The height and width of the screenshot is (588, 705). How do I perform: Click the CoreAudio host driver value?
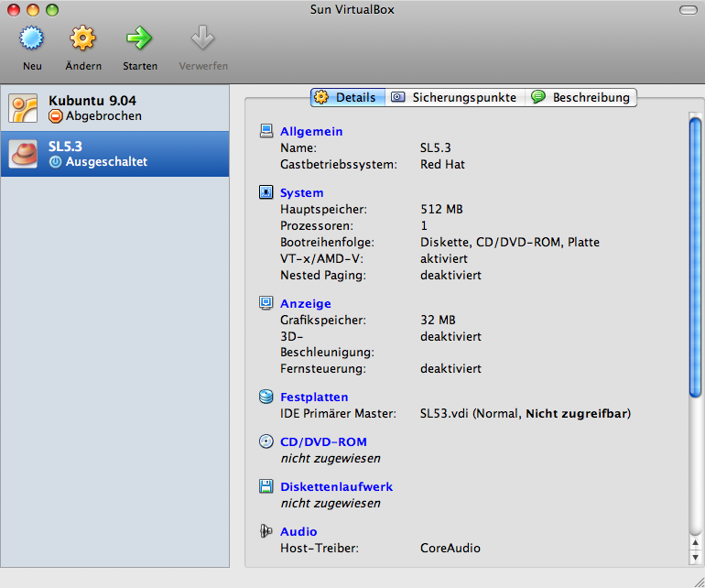[x=450, y=548]
